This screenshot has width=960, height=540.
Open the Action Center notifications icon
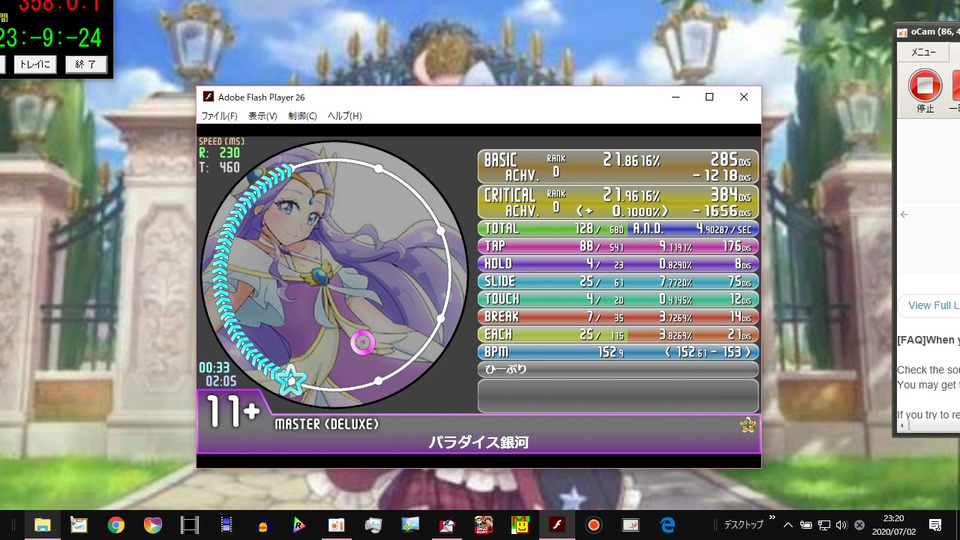[x=935, y=525]
